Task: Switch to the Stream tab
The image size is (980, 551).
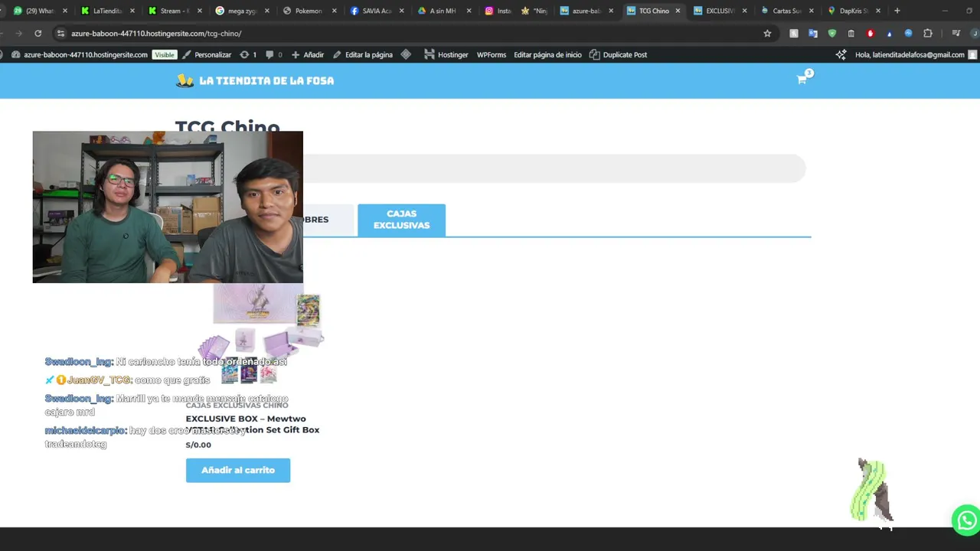Action: (175, 11)
